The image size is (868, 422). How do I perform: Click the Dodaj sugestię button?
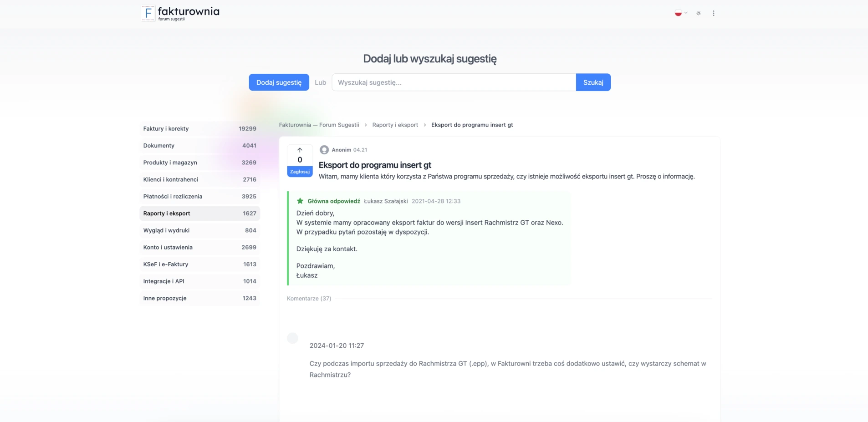[x=279, y=82]
